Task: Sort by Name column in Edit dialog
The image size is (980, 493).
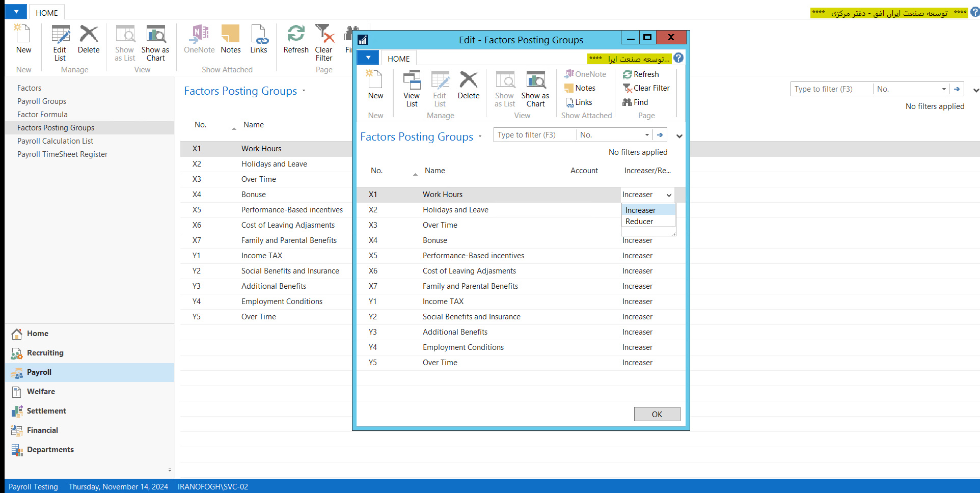Action: pyautogui.click(x=435, y=171)
